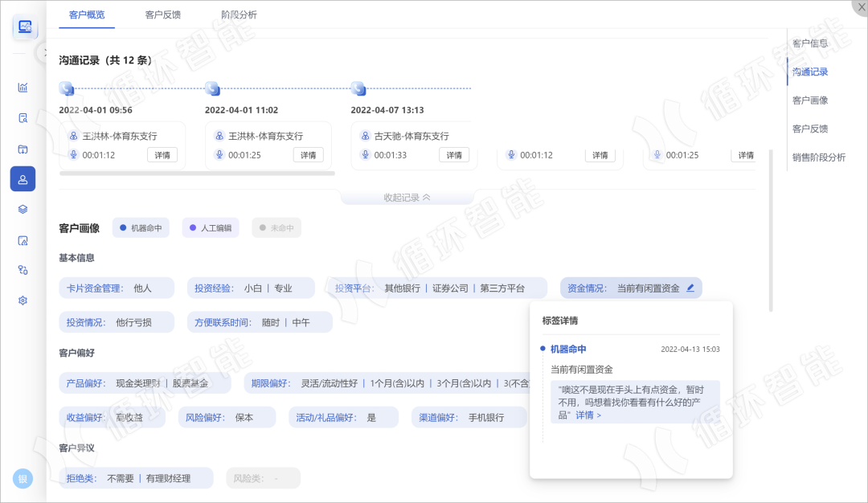Select the 方便联系时间 tag
This screenshot has width=868, height=503.
point(260,322)
